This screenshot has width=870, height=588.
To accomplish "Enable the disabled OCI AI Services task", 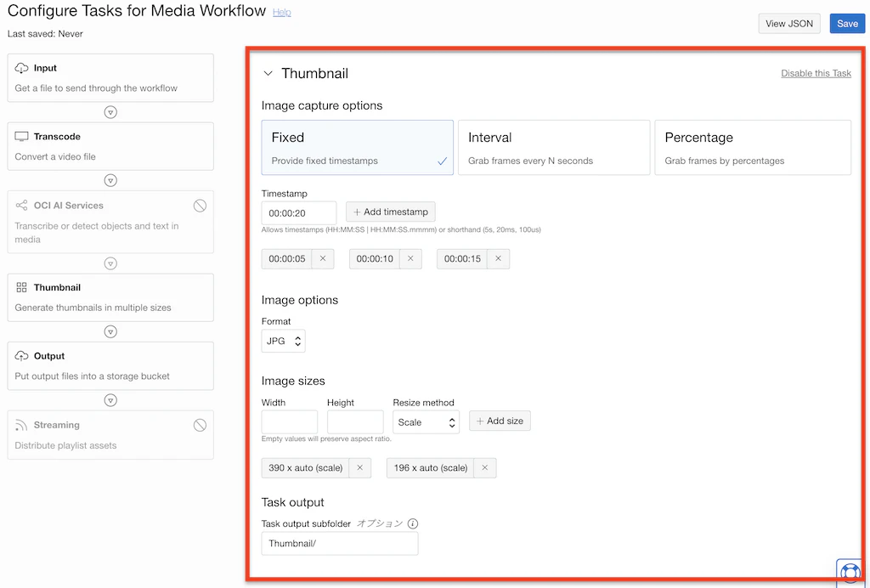I will coord(200,206).
